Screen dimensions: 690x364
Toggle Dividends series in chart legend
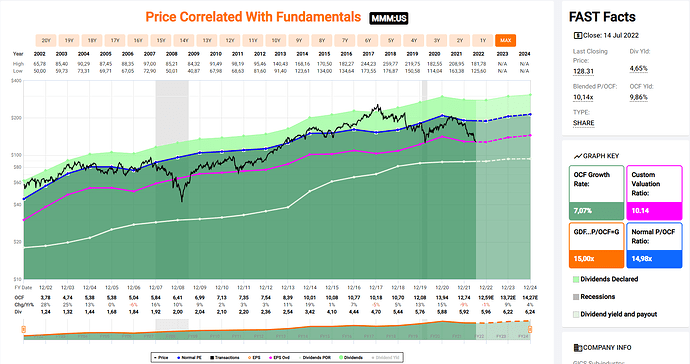[351, 357]
